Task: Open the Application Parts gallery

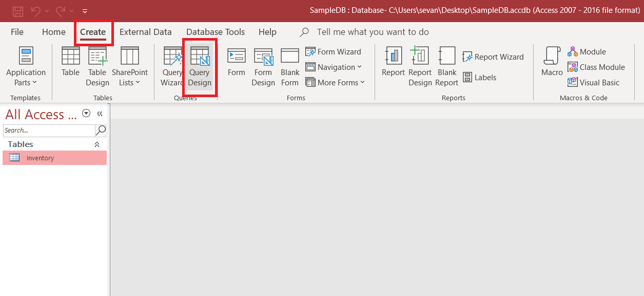Action: click(26, 67)
